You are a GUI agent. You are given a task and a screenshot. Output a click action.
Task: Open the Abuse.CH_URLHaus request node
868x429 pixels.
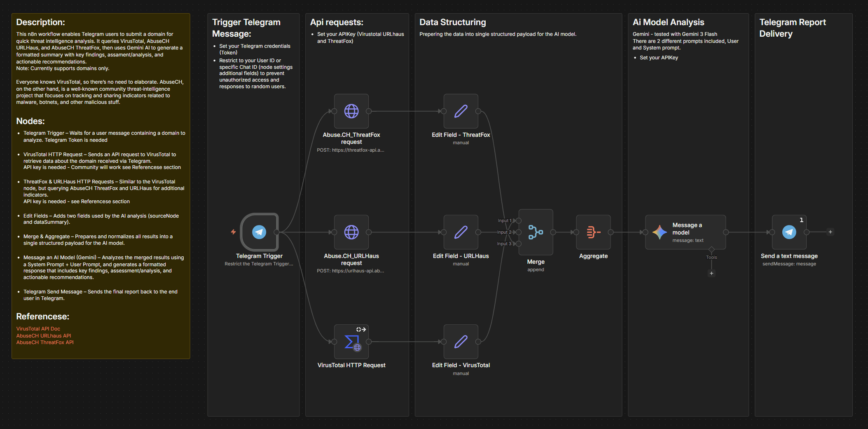coord(351,232)
